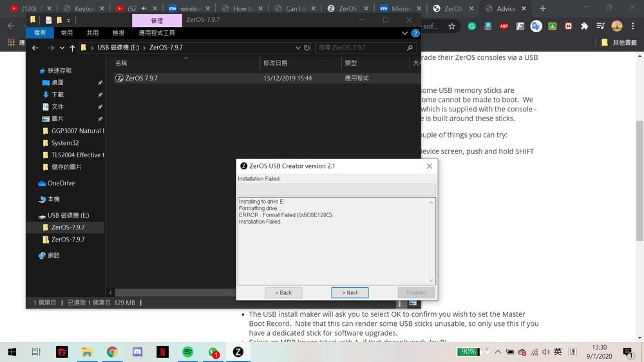Open the 檔案 menu tab in Explorer
This screenshot has height=362, width=644.
(40, 33)
